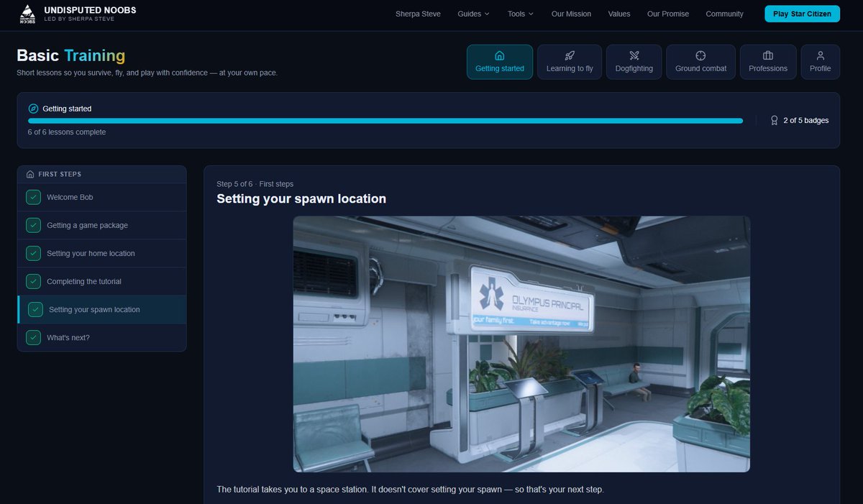Click the FIRST STEPS section header
The image size is (863, 504).
pyautogui.click(x=102, y=174)
